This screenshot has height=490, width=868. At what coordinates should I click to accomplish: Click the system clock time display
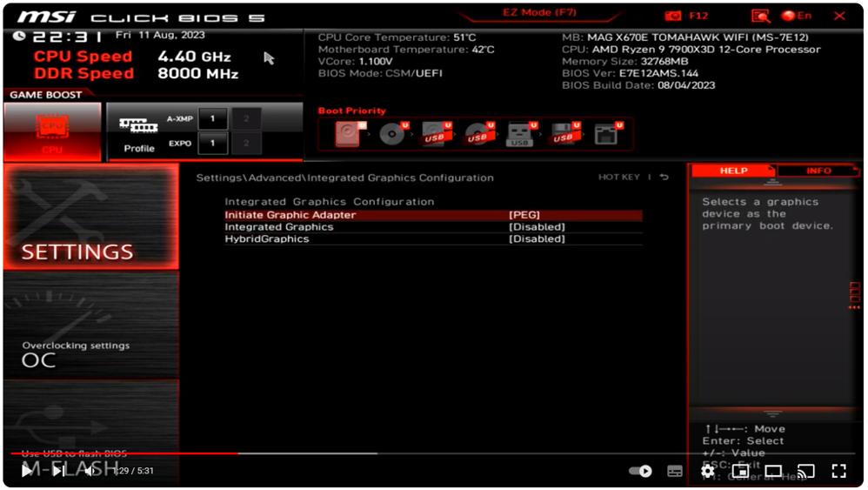point(67,37)
